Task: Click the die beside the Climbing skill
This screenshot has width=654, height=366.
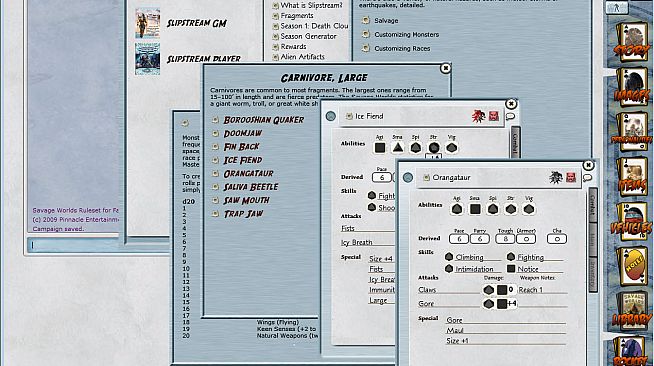Action: coord(449,257)
